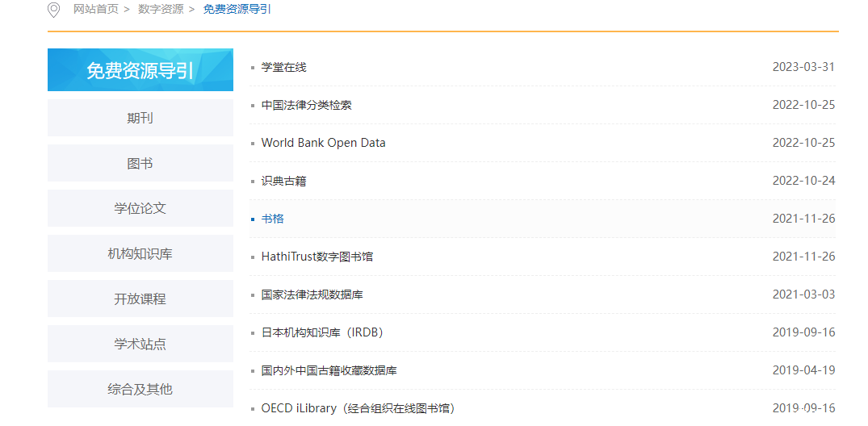Image resolution: width=868 pixels, height=426 pixels.
Task: Open HathiTrust数字图书馆 link
Action: 317,257
